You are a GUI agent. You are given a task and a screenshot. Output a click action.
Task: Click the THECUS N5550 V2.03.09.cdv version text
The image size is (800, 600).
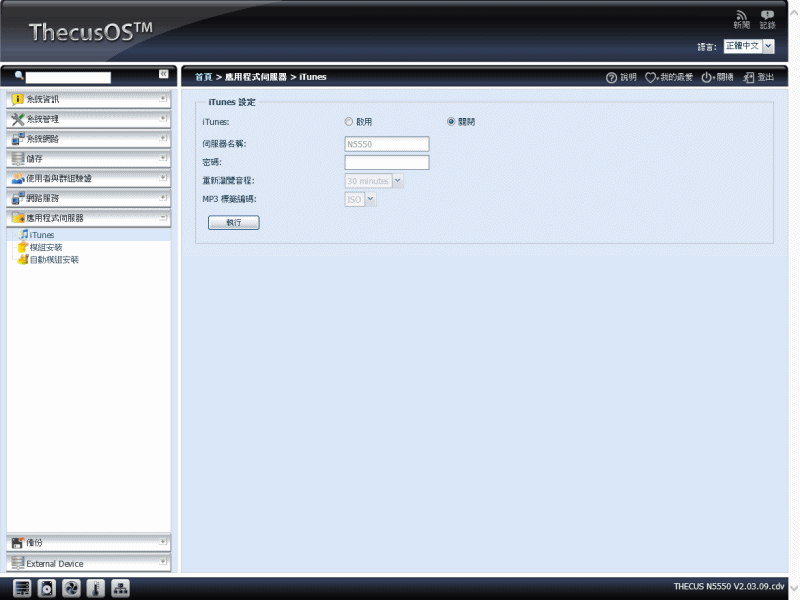click(729, 587)
